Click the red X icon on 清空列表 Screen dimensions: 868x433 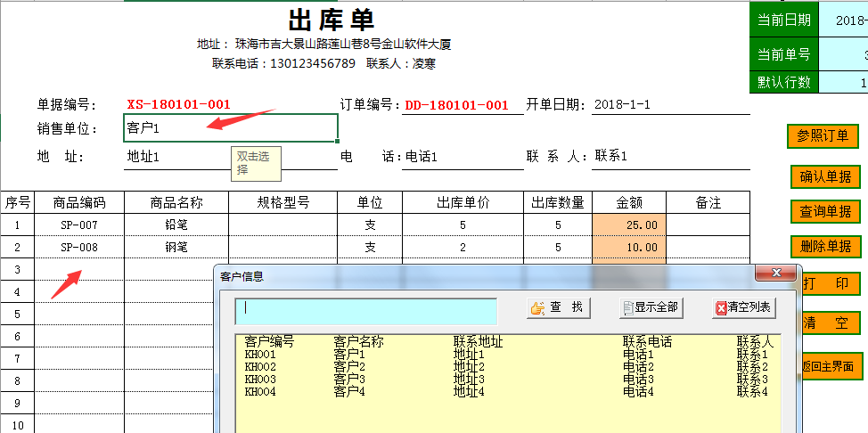click(x=721, y=308)
